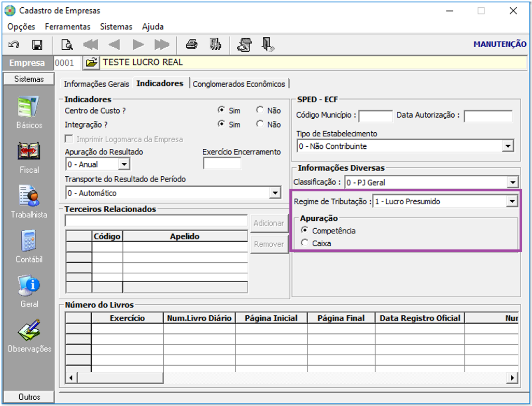This screenshot has width=532, height=406.
Task: Select Caixa apuração option
Action: 305,243
